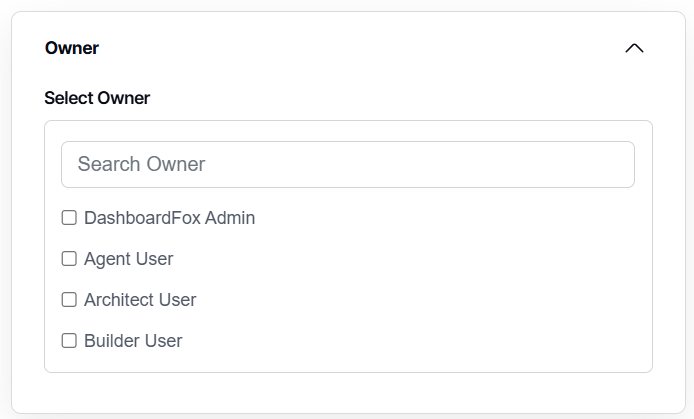Enable the Architect User checkbox
The height and width of the screenshot is (419, 694).
pyautogui.click(x=69, y=299)
